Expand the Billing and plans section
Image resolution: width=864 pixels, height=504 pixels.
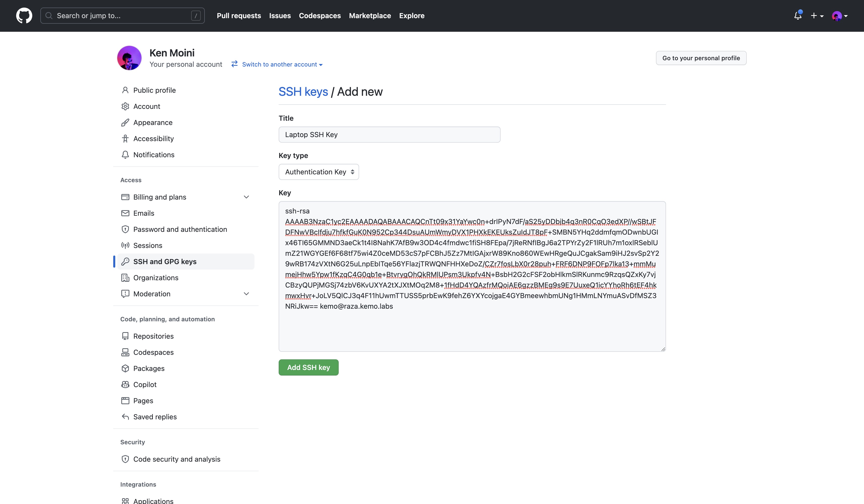(246, 197)
